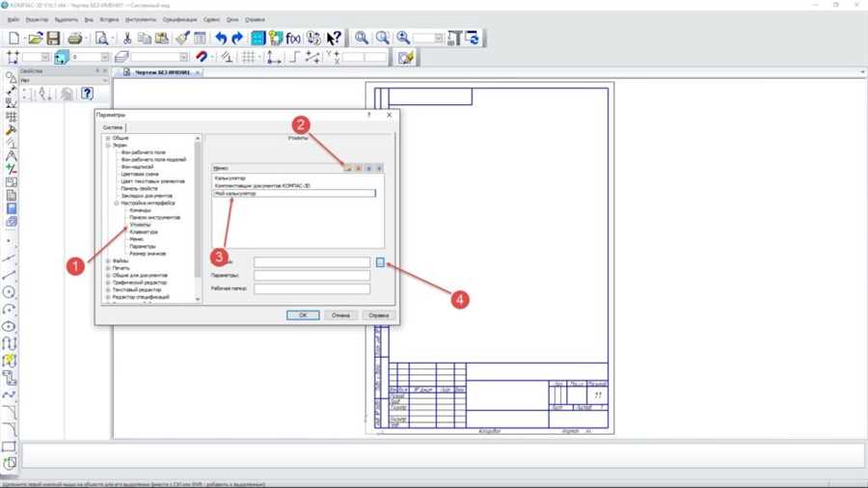Click the browse button beside command field
Viewport: 868px width, 488px height.
click(380, 262)
